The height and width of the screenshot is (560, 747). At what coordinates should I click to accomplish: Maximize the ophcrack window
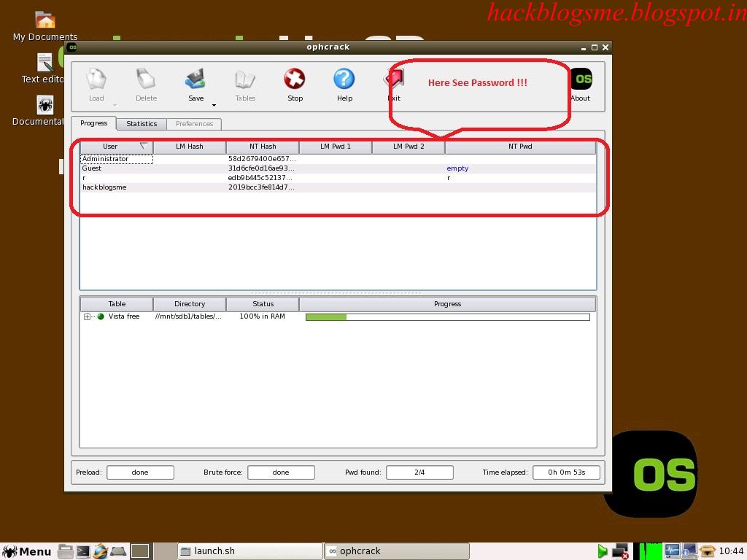[594, 47]
